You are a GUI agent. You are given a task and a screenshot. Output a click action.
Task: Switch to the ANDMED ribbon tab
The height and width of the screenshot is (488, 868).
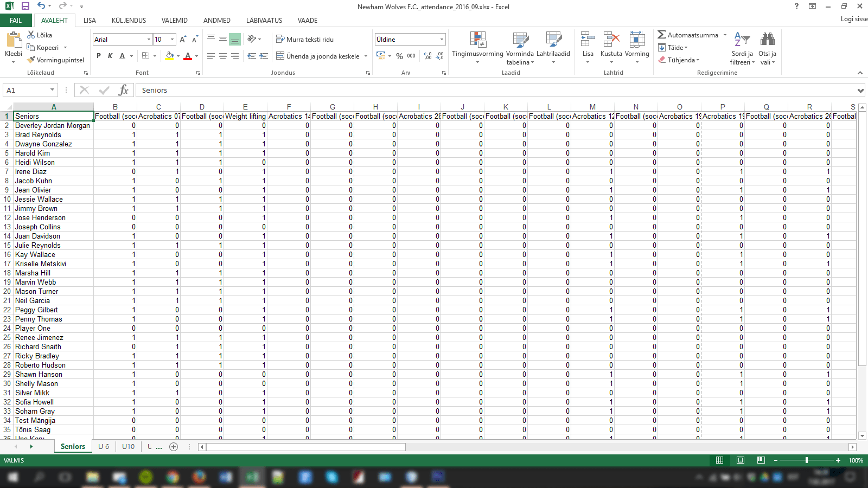coord(216,21)
